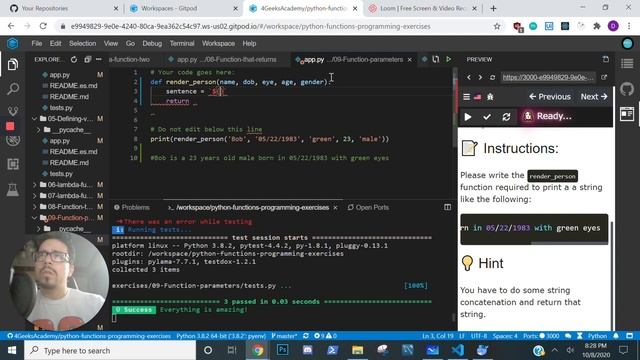Image resolution: width=640 pixels, height=360 pixels.
Task: Open Visual Studio Code from the taskbar
Action: click(x=458, y=350)
